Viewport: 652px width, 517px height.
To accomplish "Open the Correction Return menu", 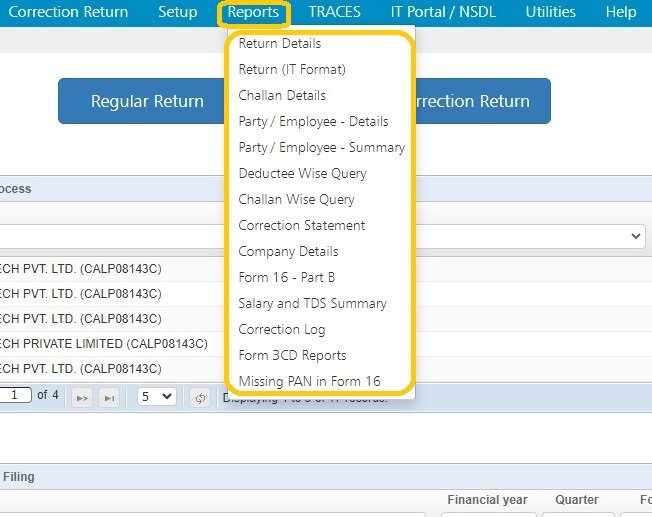I will [x=68, y=12].
